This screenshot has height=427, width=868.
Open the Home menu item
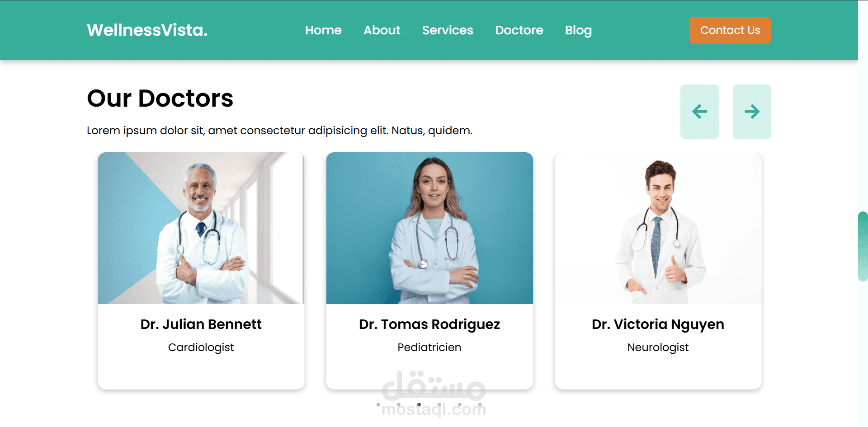point(323,30)
